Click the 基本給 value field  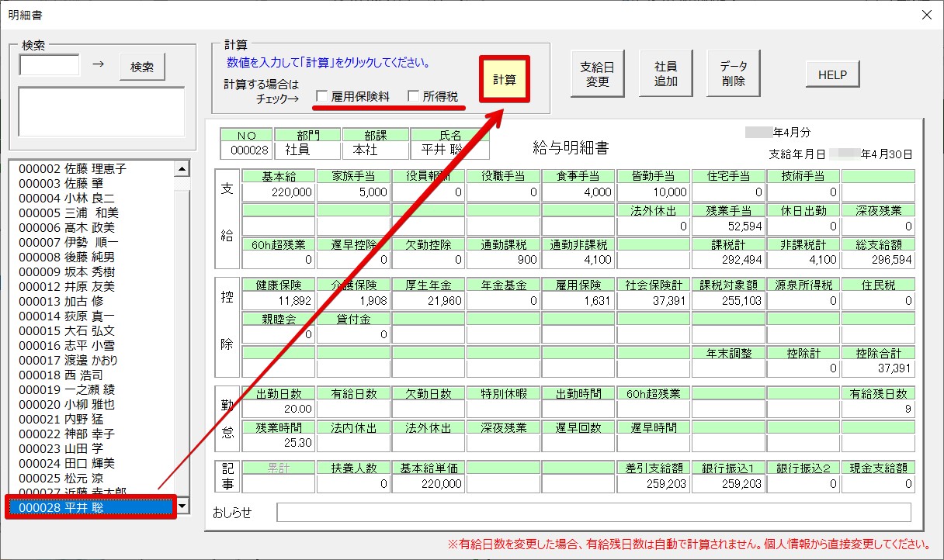point(279,192)
